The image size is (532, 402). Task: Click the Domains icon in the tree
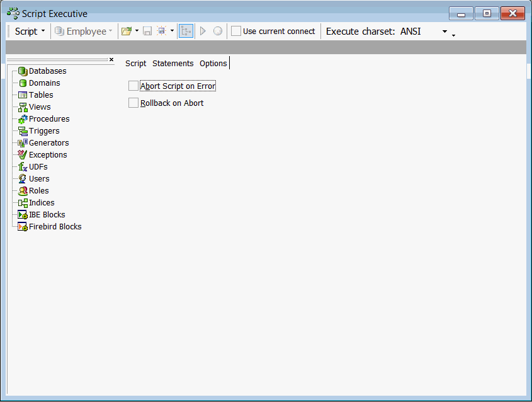coord(23,83)
